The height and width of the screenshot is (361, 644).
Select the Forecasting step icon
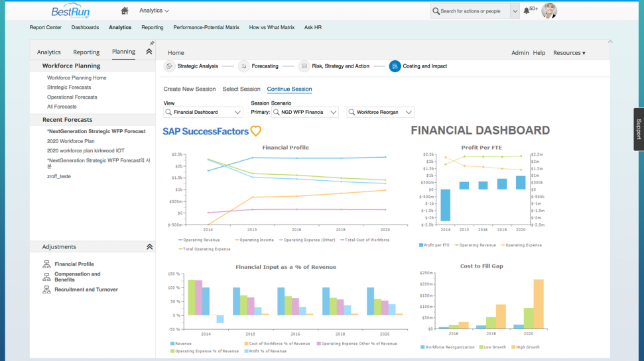(243, 66)
